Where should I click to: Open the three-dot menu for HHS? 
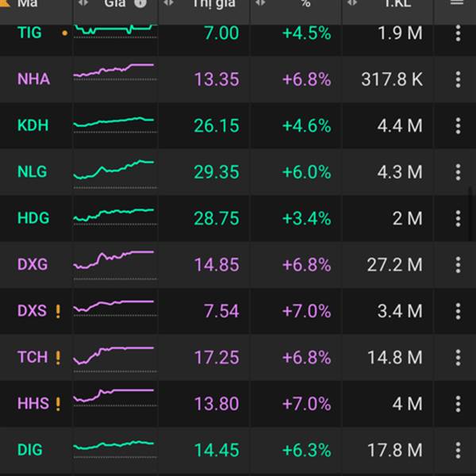coord(458,404)
